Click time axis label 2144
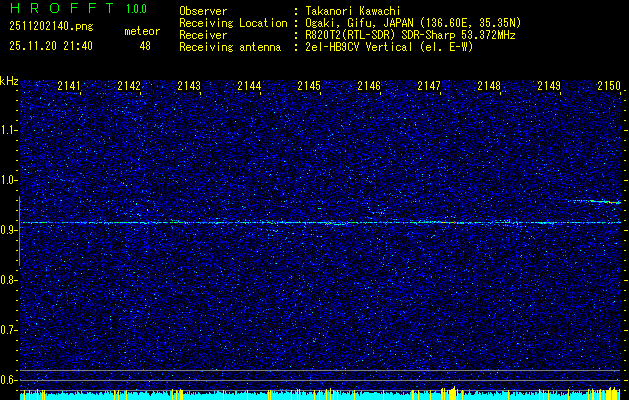 click(x=249, y=86)
